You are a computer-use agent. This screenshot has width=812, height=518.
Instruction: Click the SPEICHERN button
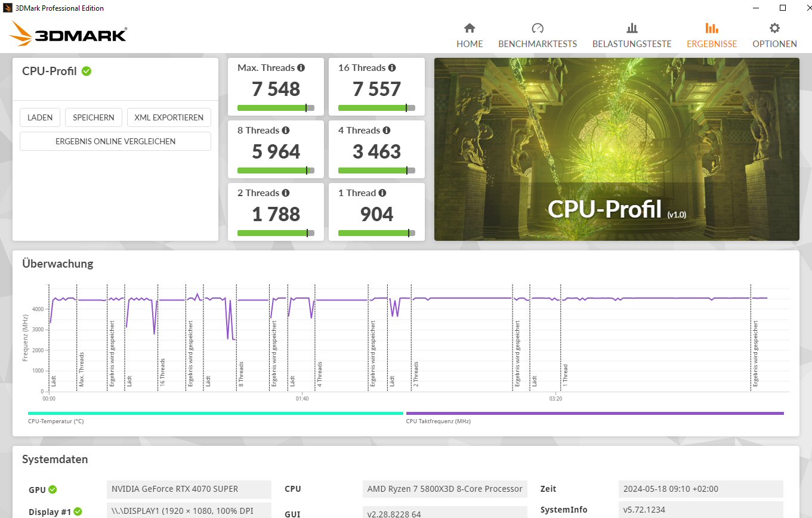pos(94,117)
